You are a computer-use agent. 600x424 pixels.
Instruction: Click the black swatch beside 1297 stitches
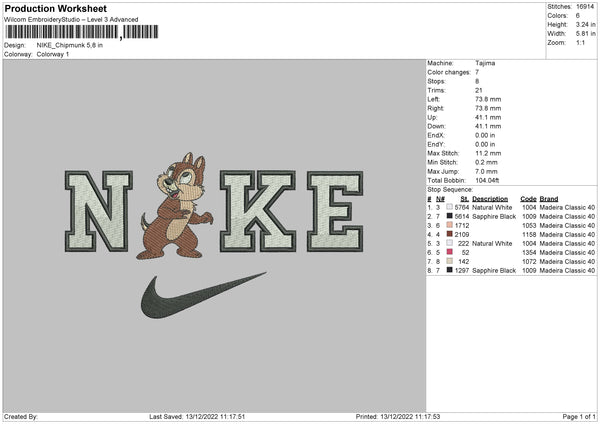coord(450,270)
